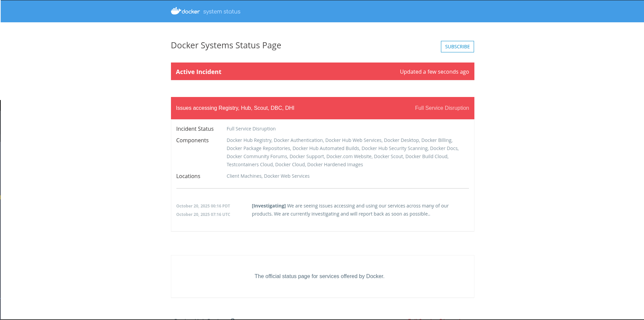Click 'Docker Hub Registry' in components list

tap(249, 140)
